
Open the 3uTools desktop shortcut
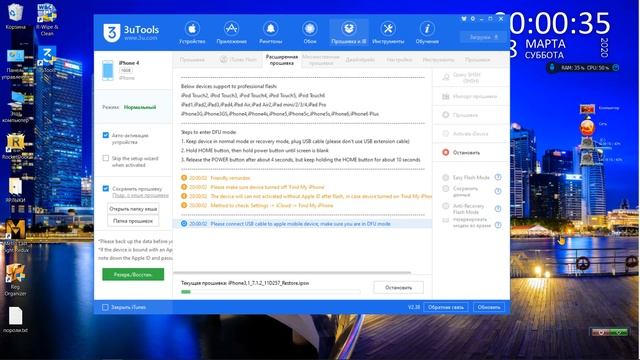[47, 59]
